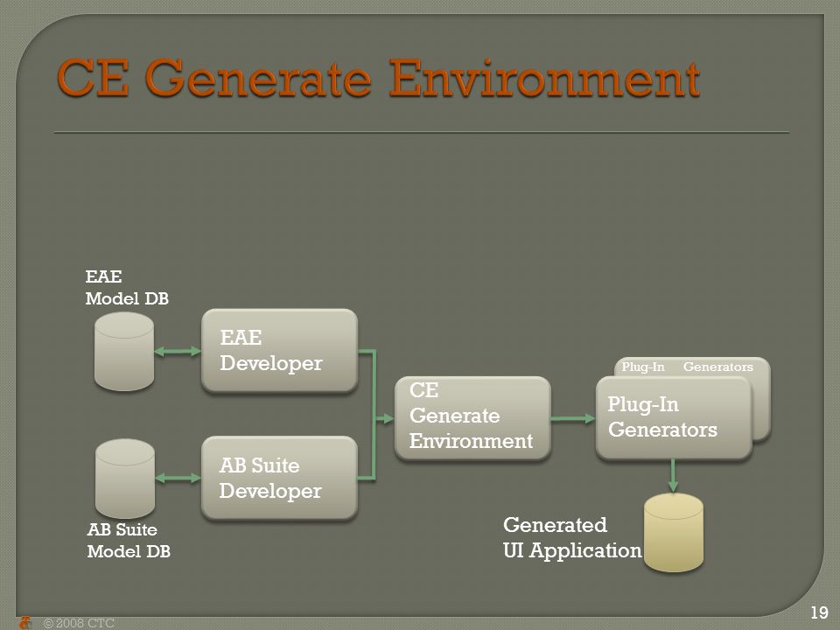The image size is (840, 630).
Task: Click the AB Suite Model DB cylinder icon
Action: coord(125,479)
